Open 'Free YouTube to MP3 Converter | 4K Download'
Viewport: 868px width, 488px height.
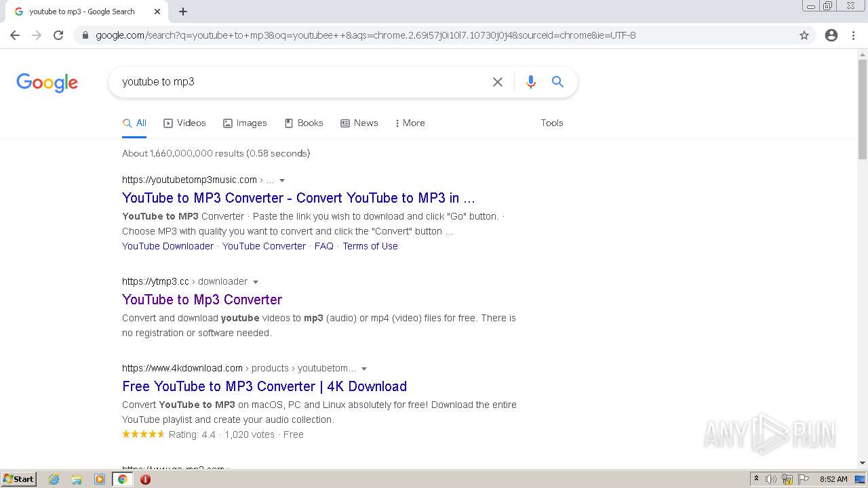(x=264, y=386)
